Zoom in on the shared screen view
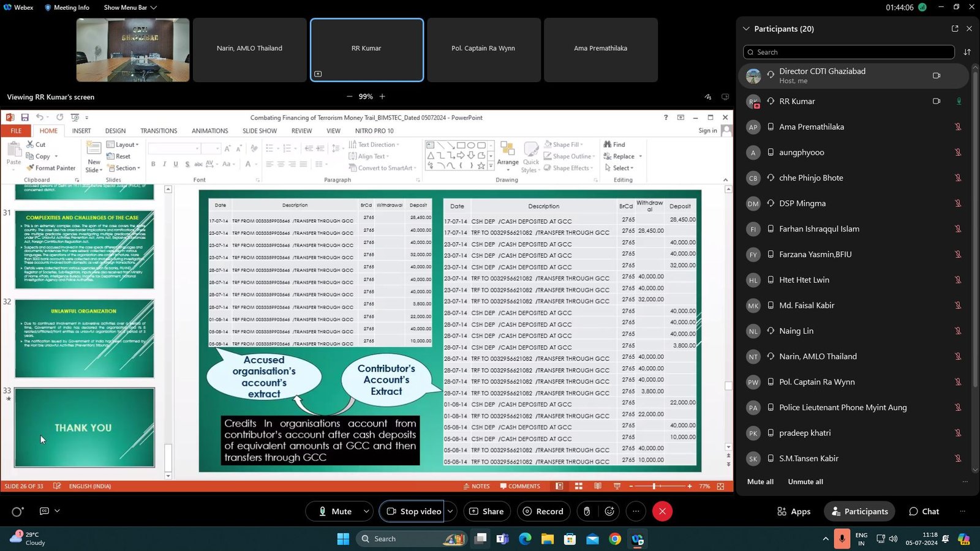 click(382, 97)
